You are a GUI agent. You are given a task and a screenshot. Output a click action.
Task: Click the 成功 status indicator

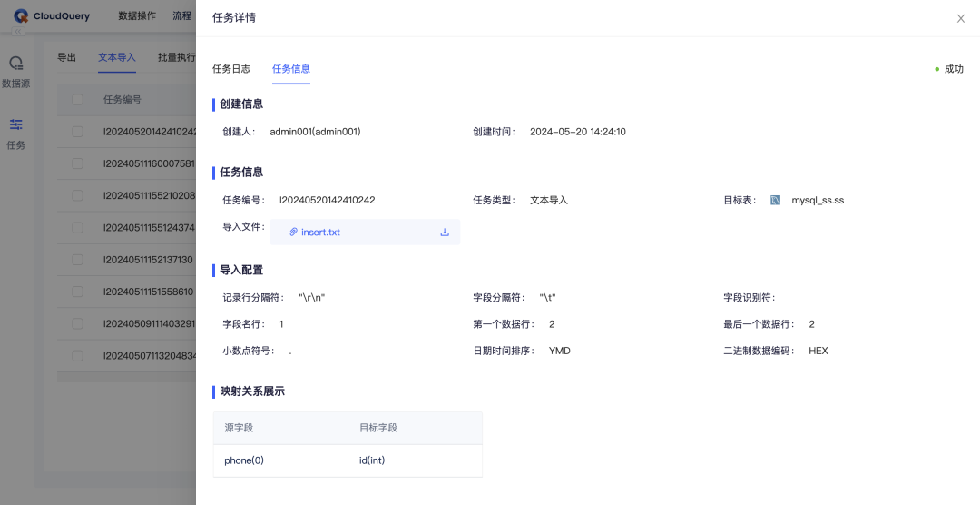(949, 69)
